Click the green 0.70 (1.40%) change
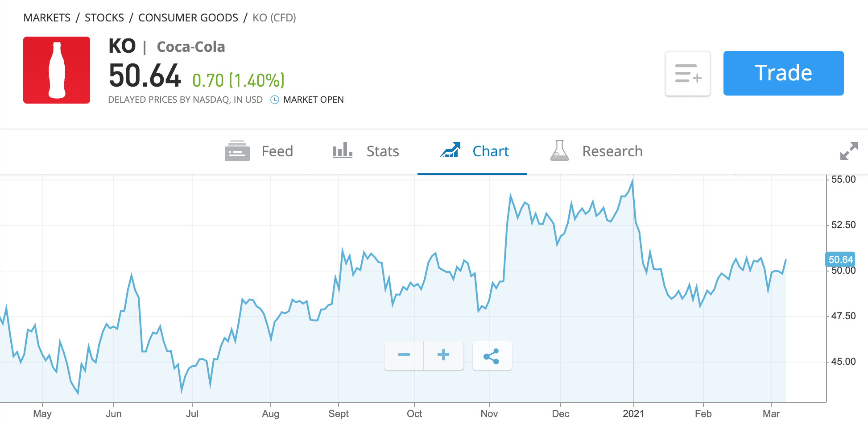 (x=238, y=80)
